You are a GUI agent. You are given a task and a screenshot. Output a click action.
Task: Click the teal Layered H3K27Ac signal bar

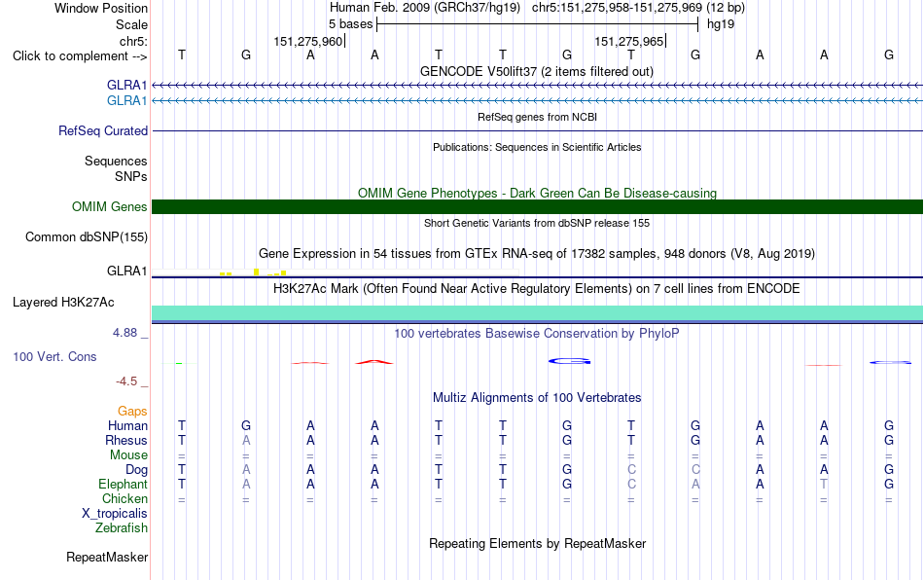[537, 313]
